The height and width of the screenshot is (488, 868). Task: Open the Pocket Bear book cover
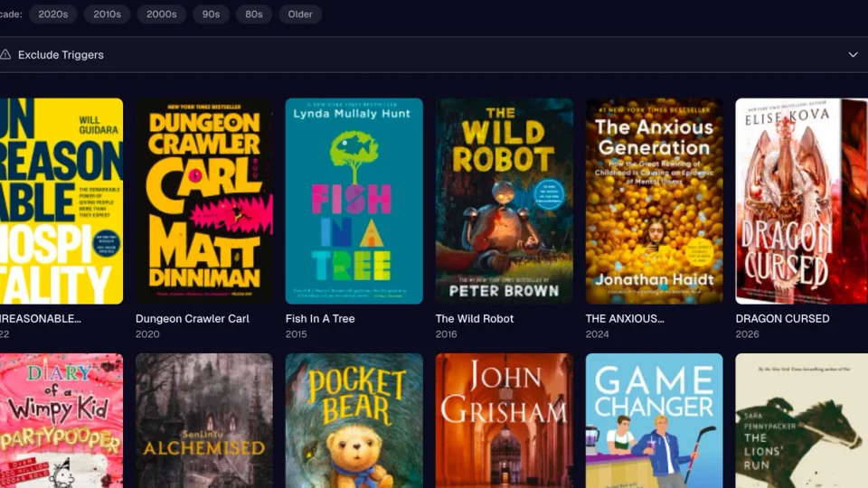coord(354,420)
